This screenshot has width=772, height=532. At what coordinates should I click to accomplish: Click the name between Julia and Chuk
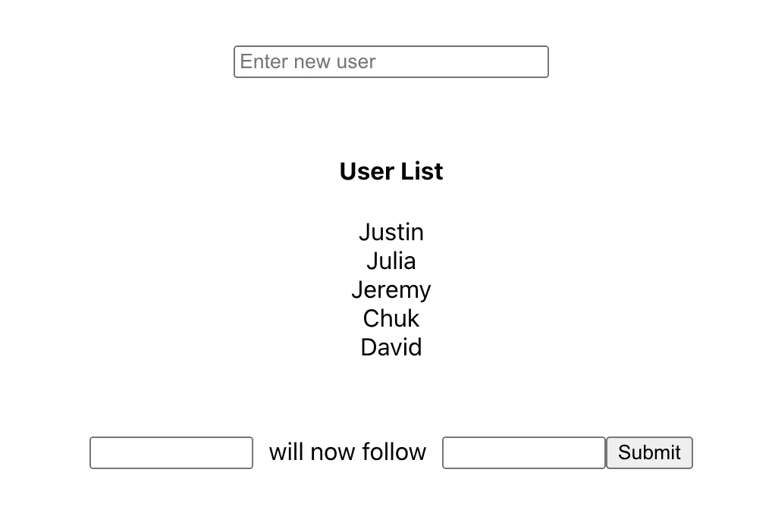(x=391, y=289)
